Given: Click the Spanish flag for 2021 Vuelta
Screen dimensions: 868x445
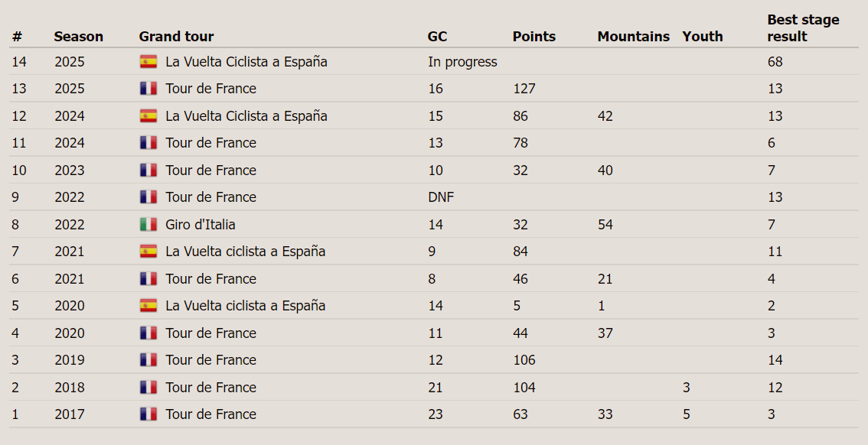Looking at the screenshot, I should [x=148, y=252].
